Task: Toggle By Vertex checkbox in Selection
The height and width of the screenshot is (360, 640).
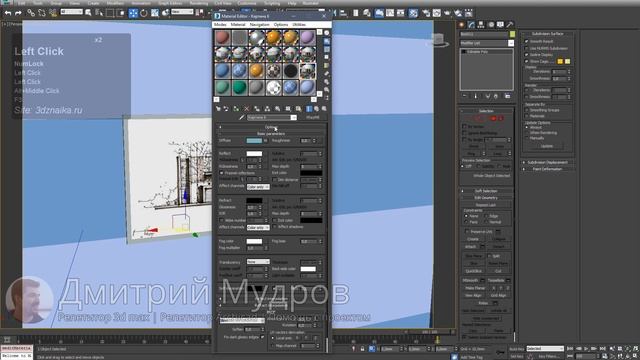Action: pyautogui.click(x=464, y=127)
